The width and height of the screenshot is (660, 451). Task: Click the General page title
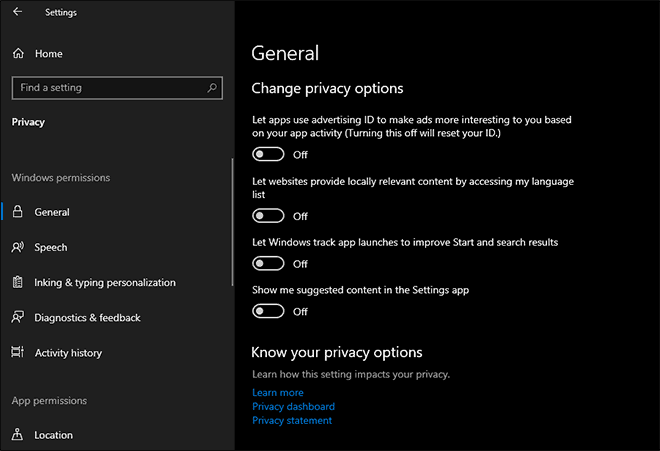click(x=285, y=53)
